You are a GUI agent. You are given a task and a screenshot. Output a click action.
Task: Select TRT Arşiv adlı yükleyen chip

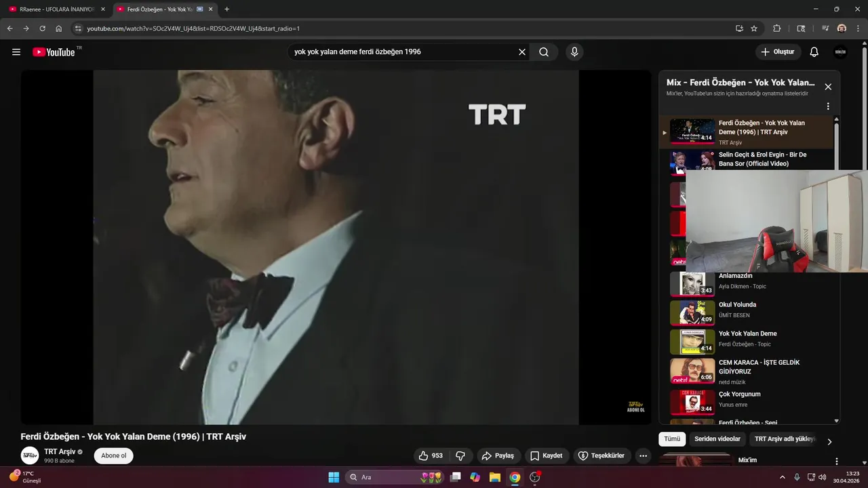pyautogui.click(x=784, y=439)
